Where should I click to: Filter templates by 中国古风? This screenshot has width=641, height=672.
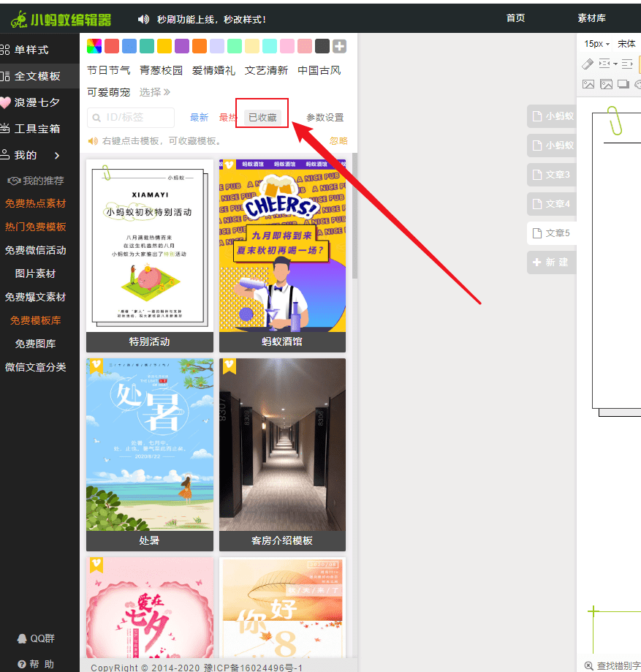(319, 70)
